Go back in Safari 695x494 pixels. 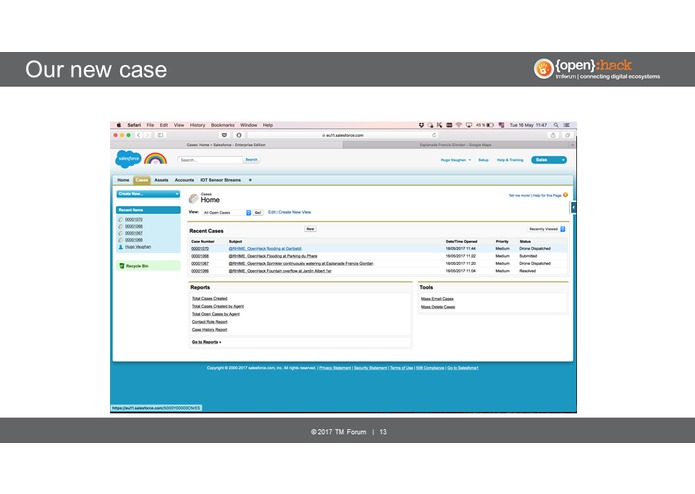click(139, 135)
